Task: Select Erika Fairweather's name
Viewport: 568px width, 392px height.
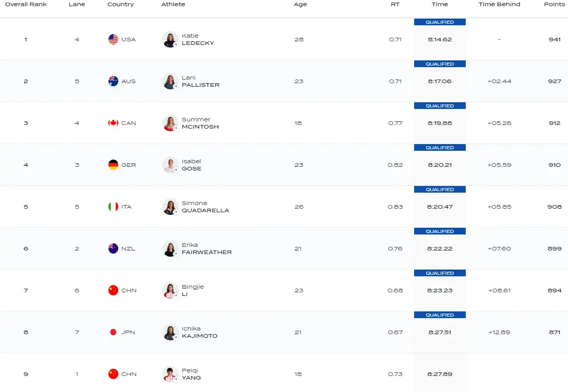Action: (207, 248)
